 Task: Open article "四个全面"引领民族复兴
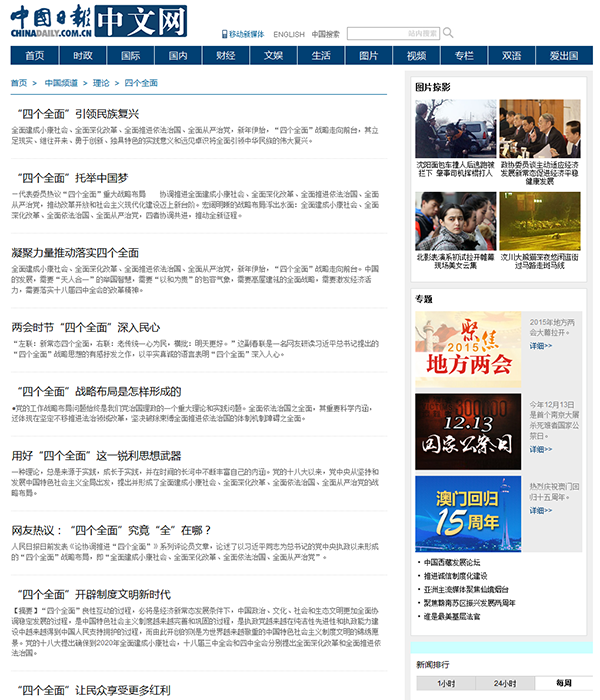click(75, 114)
